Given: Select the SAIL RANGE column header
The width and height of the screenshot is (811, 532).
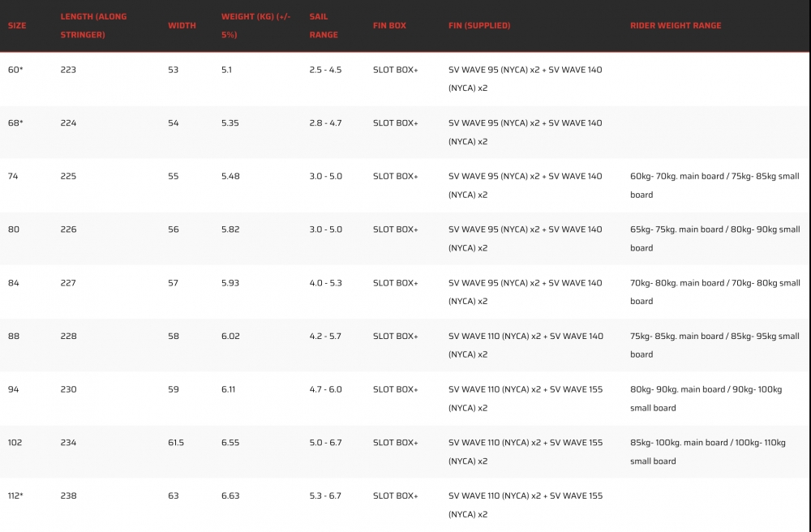Looking at the screenshot, I should (x=324, y=25).
